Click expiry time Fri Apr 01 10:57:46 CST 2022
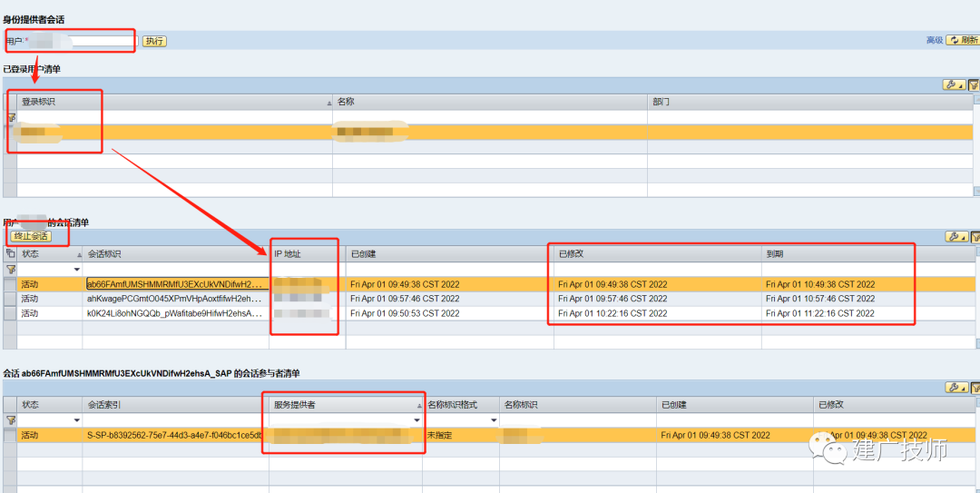This screenshot has width=980, height=493. (820, 299)
